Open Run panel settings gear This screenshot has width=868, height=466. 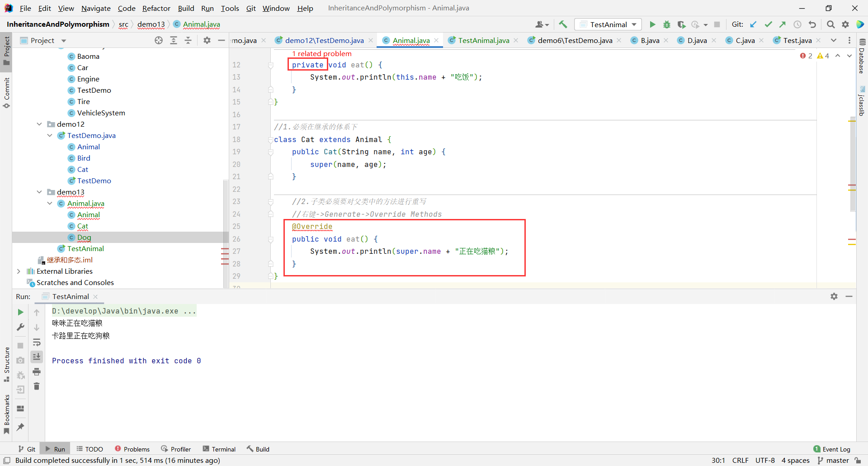834,296
